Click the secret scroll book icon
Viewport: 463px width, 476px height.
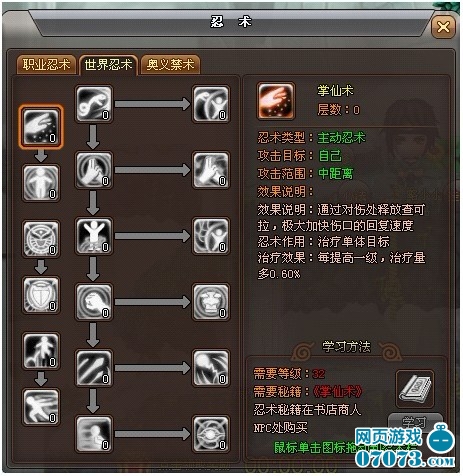(x=415, y=389)
